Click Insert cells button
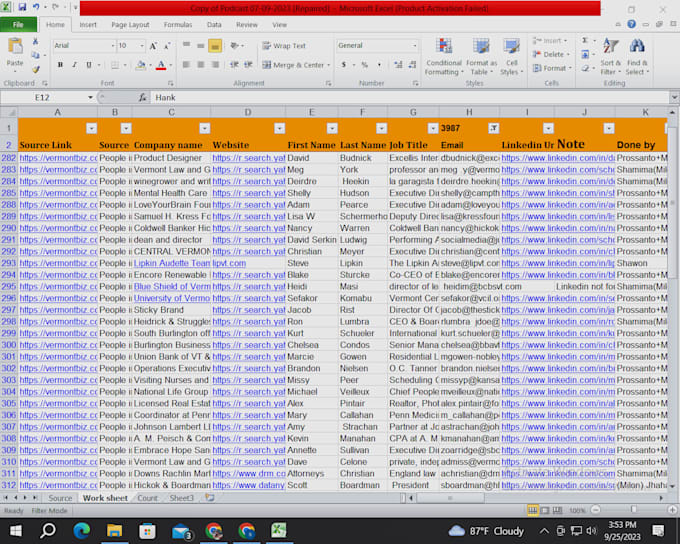This screenshot has width=680, height=544. [550, 41]
